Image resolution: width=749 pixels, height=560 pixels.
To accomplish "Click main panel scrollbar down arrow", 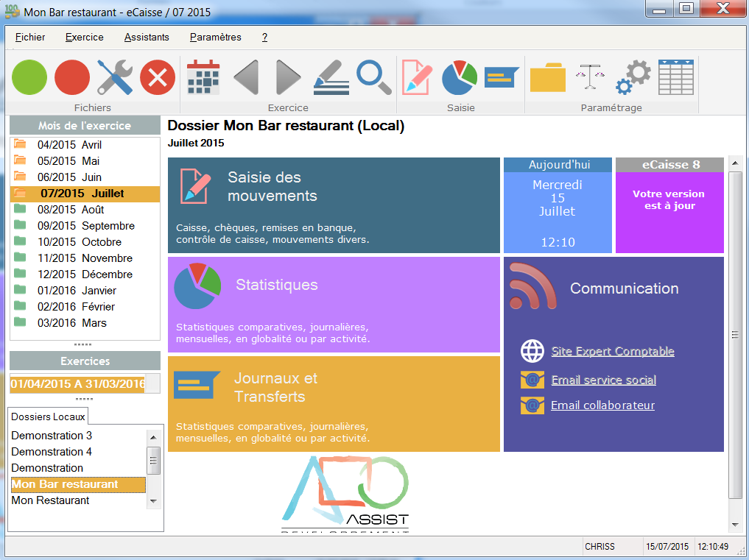I will (735, 525).
